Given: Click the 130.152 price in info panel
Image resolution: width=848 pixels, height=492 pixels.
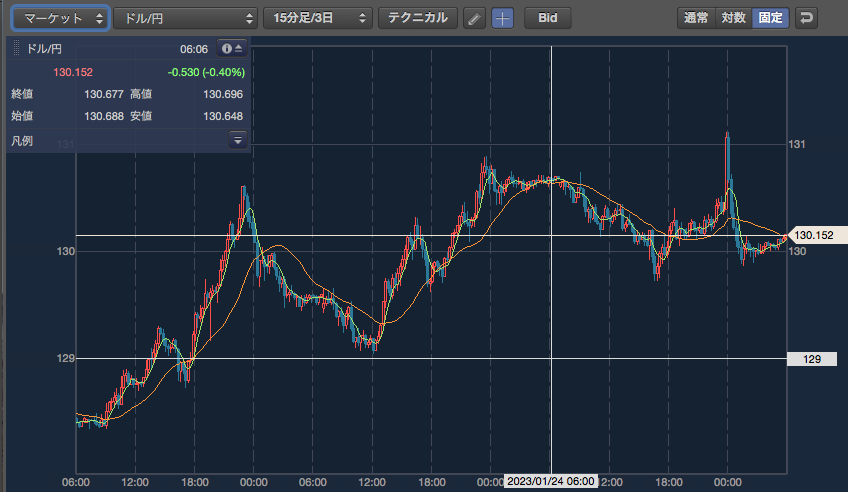Looking at the screenshot, I should pyautogui.click(x=73, y=72).
